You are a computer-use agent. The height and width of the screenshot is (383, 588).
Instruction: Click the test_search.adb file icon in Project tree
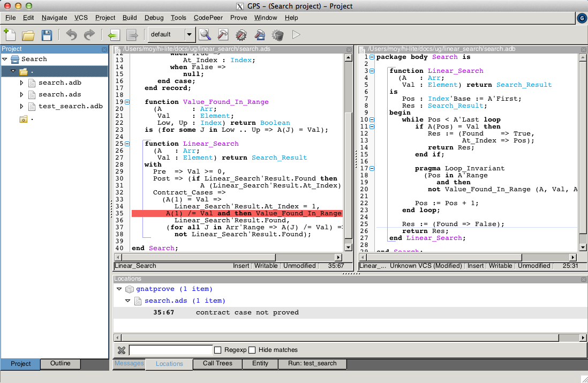(x=32, y=107)
